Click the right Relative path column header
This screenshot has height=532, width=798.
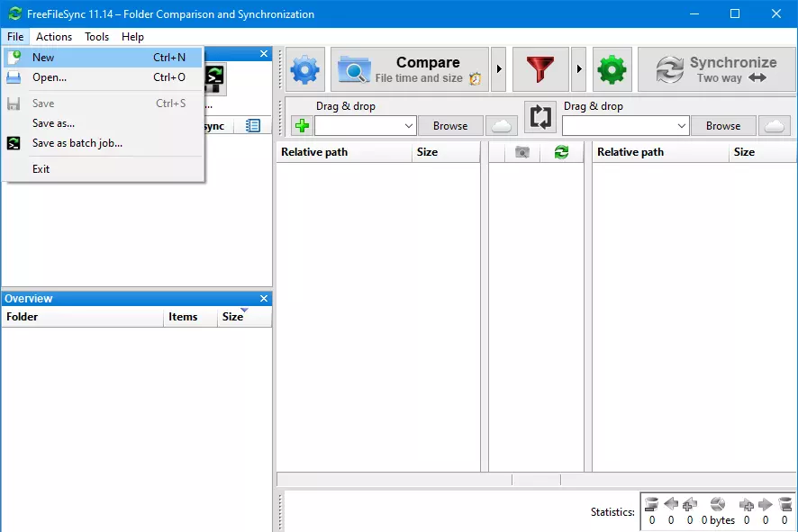coord(660,152)
